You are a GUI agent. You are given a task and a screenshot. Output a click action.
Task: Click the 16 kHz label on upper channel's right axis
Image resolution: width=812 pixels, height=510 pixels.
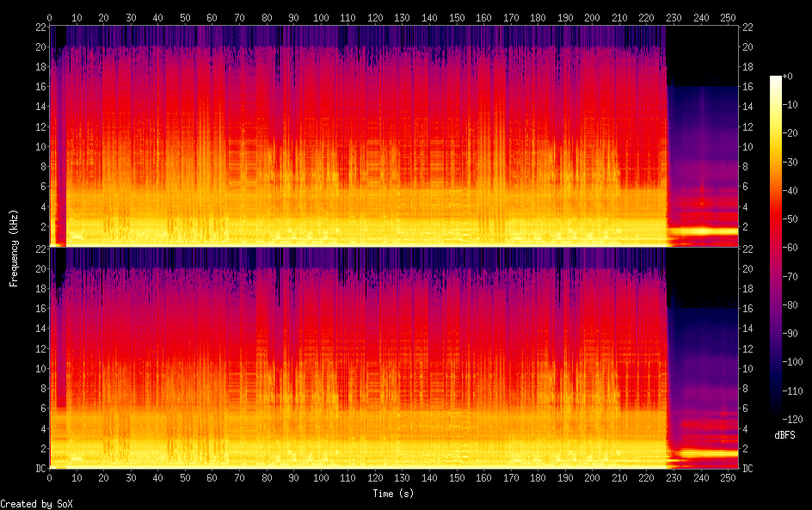[747, 87]
